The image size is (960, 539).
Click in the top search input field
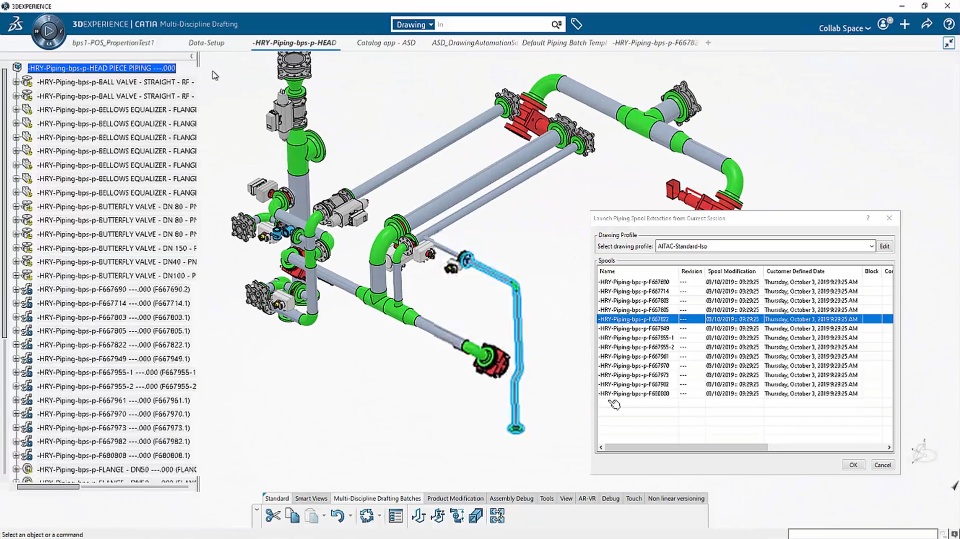click(492, 24)
